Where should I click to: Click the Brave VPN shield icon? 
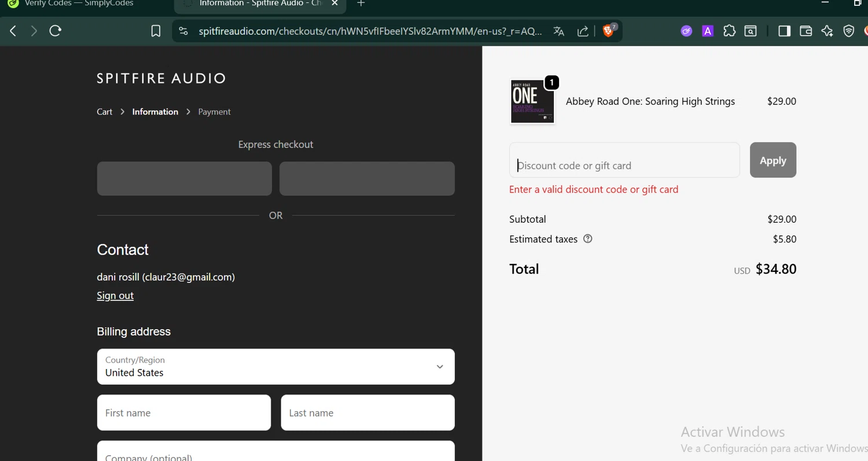848,31
